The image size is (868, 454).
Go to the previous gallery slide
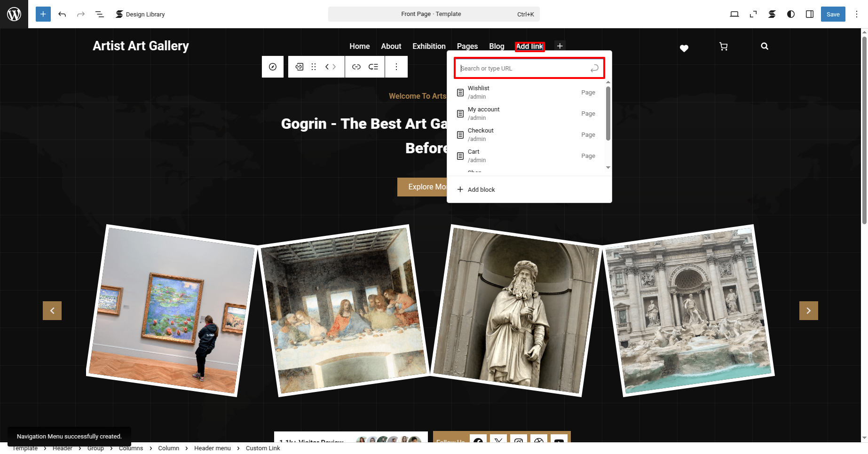coord(52,311)
